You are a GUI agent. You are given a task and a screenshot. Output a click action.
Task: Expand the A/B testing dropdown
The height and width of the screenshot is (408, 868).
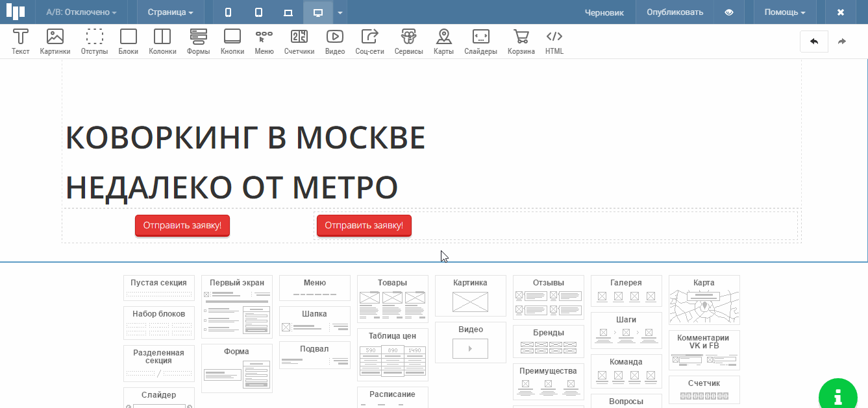tap(82, 12)
